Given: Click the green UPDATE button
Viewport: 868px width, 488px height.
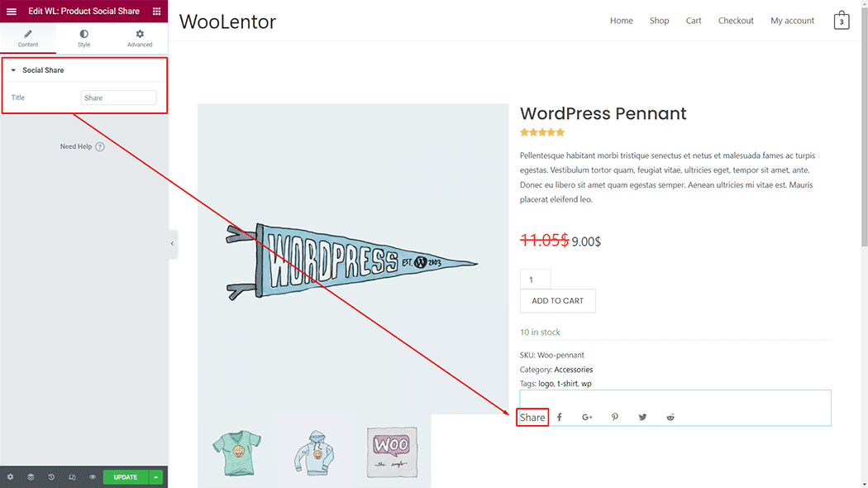Looking at the screenshot, I should pyautogui.click(x=126, y=477).
